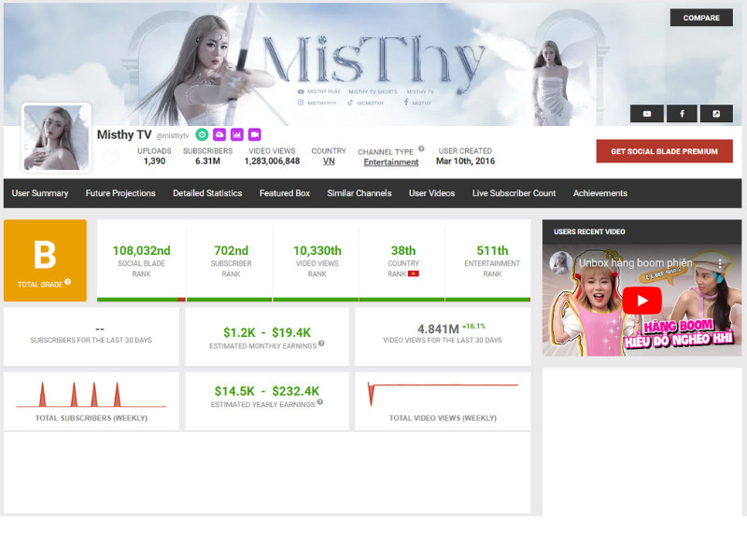Follow the Entertainment channel type link
The width and height of the screenshot is (747, 560).
pos(390,162)
